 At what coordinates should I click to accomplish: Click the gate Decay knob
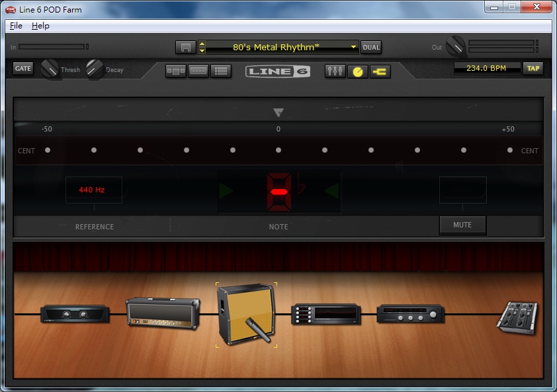pyautogui.click(x=95, y=69)
